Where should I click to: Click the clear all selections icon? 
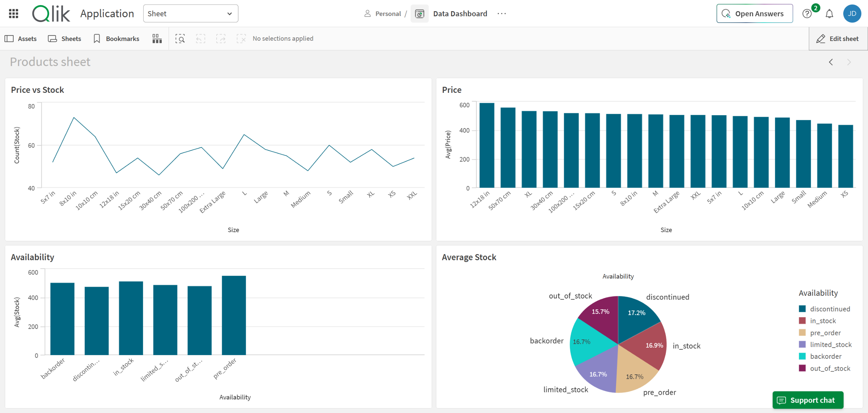point(241,39)
